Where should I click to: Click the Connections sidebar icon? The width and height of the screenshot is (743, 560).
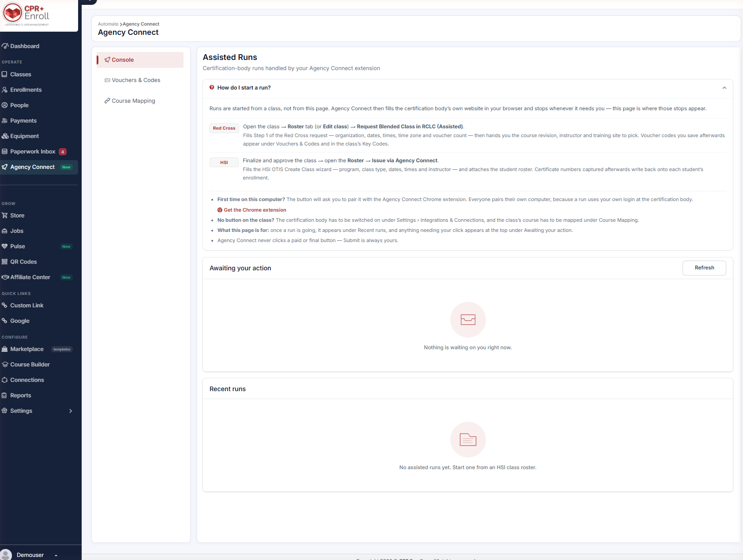click(x=5, y=380)
